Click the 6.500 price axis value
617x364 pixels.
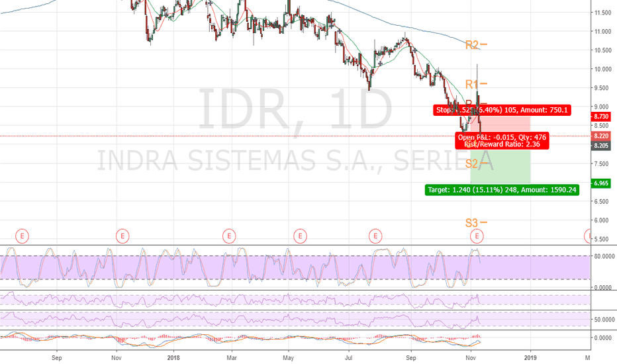603,201
